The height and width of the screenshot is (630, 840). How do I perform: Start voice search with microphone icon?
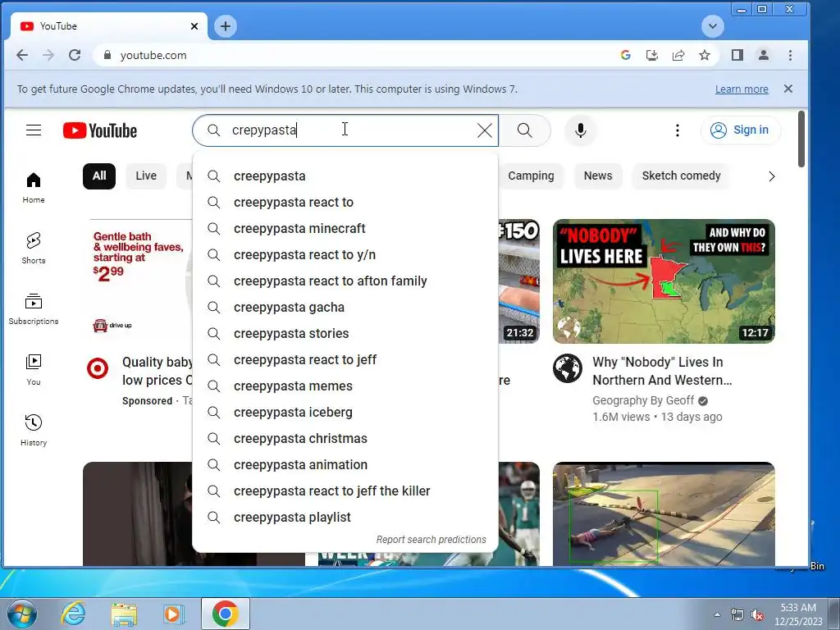[x=580, y=130]
